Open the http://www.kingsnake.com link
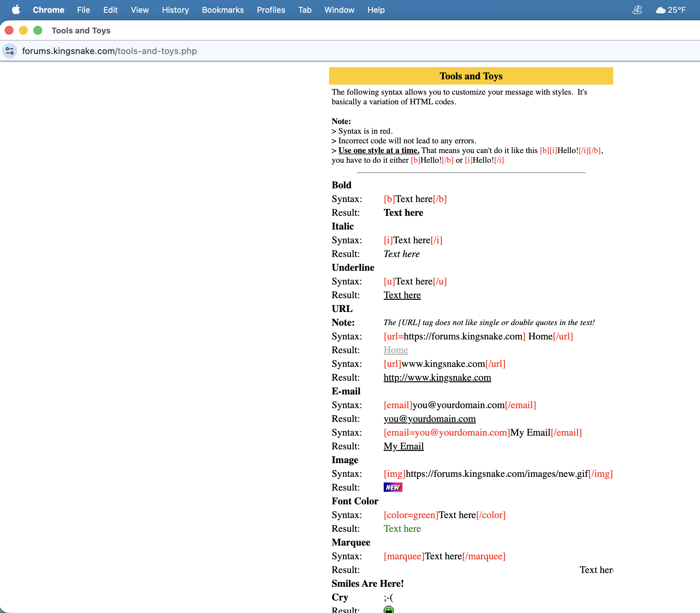 (437, 377)
